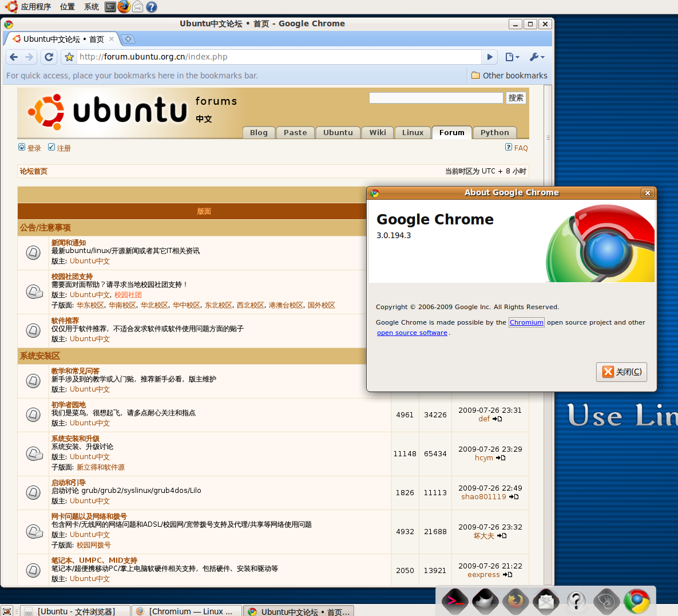The image size is (678, 616).
Task: Follow the Chromium link in About dialog
Action: 526,322
